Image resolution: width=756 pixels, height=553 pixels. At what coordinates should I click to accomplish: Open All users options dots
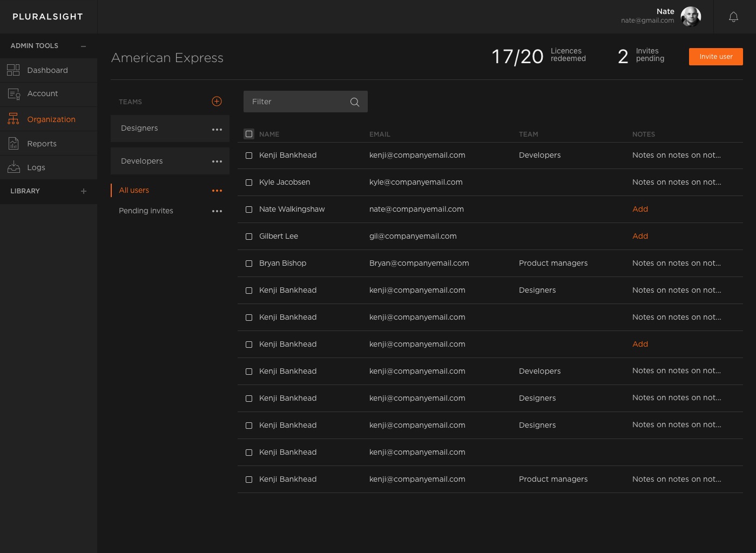(x=217, y=191)
